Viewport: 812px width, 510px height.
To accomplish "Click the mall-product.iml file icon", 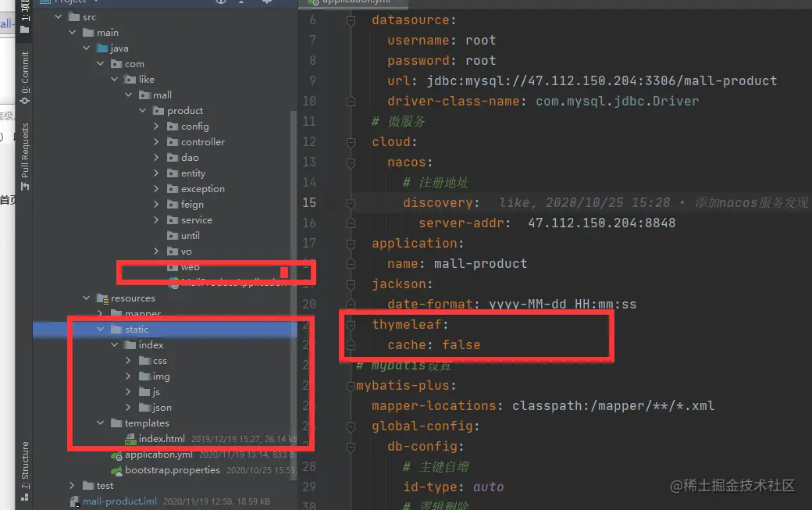I will pos(75,501).
